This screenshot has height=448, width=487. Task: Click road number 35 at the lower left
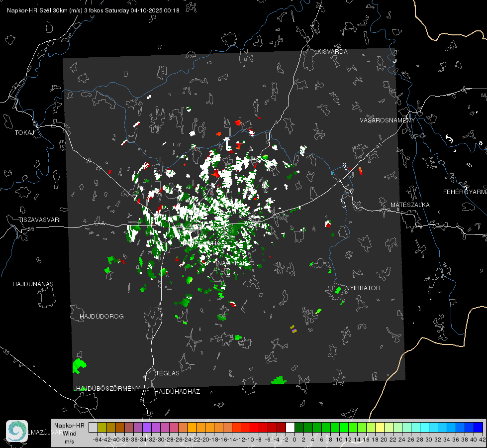tap(7, 352)
